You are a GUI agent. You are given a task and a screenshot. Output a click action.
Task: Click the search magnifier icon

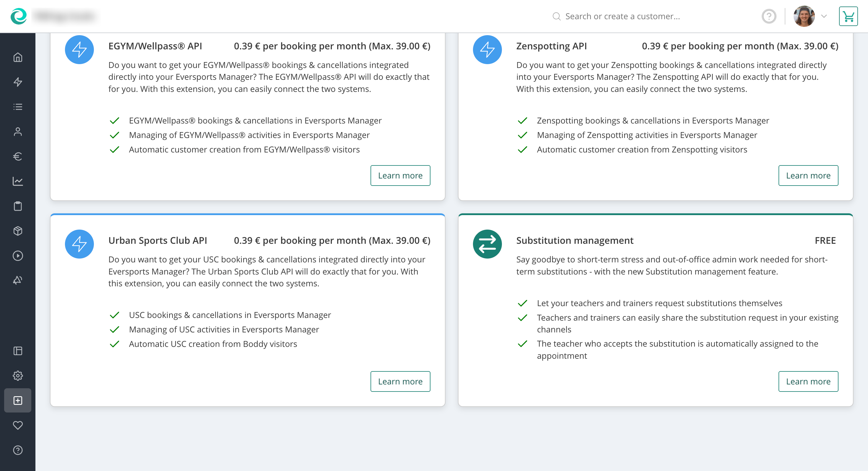[557, 17]
